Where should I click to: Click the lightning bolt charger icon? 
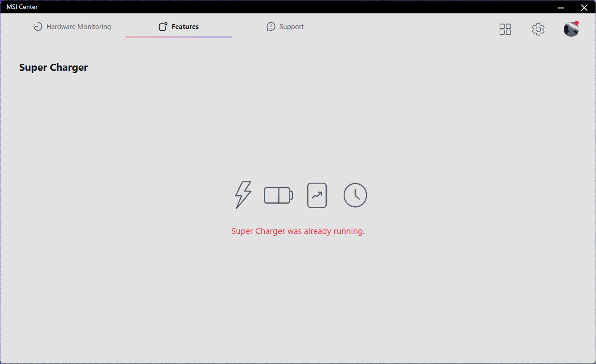[243, 195]
